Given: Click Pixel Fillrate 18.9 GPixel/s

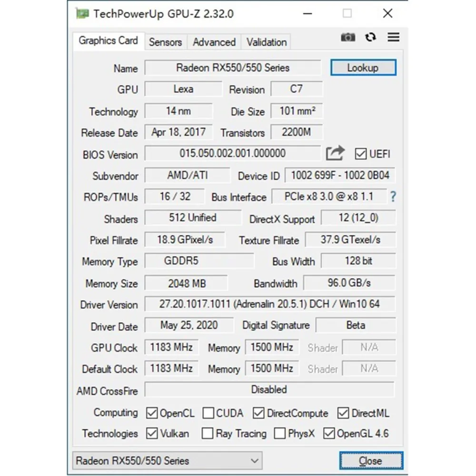Looking at the screenshot, I should (x=185, y=239).
